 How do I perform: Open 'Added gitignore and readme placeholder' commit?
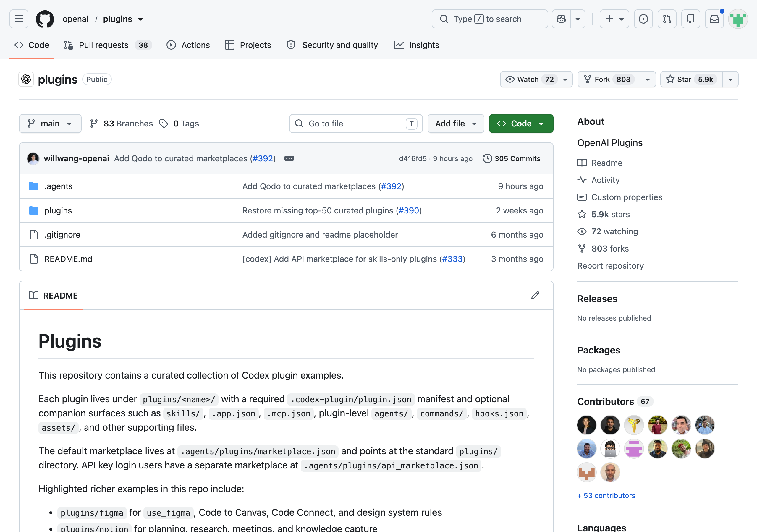(320, 235)
